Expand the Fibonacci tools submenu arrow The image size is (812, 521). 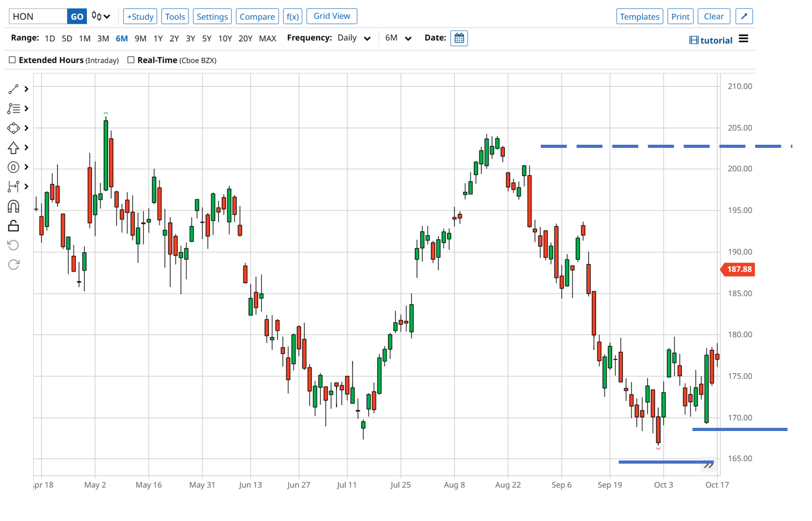tap(26, 108)
